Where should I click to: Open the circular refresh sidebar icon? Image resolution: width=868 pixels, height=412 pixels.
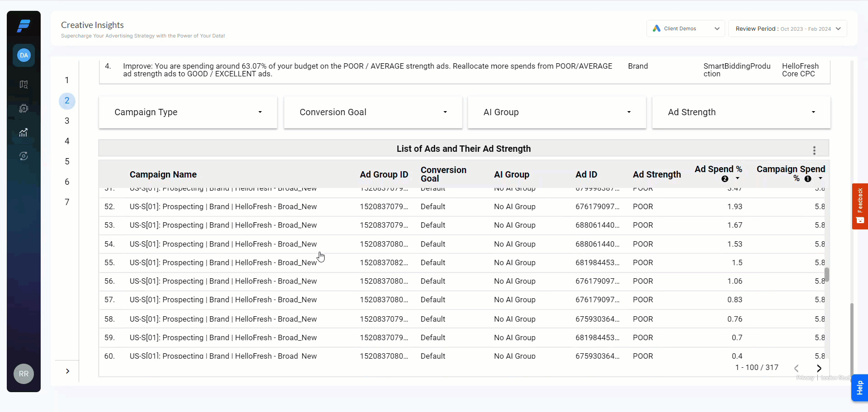[x=24, y=156]
